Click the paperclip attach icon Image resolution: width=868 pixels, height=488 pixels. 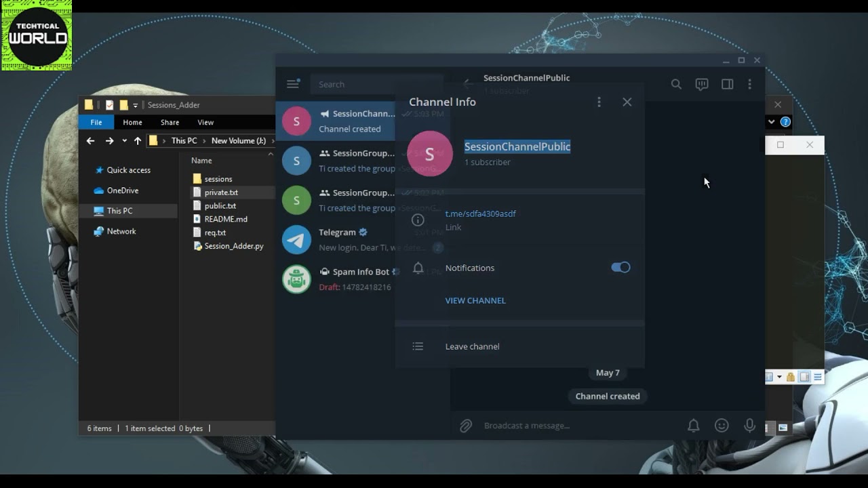(x=466, y=426)
